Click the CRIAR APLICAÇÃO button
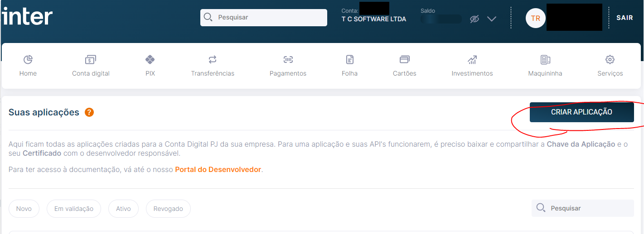644x234 pixels. pyautogui.click(x=582, y=112)
